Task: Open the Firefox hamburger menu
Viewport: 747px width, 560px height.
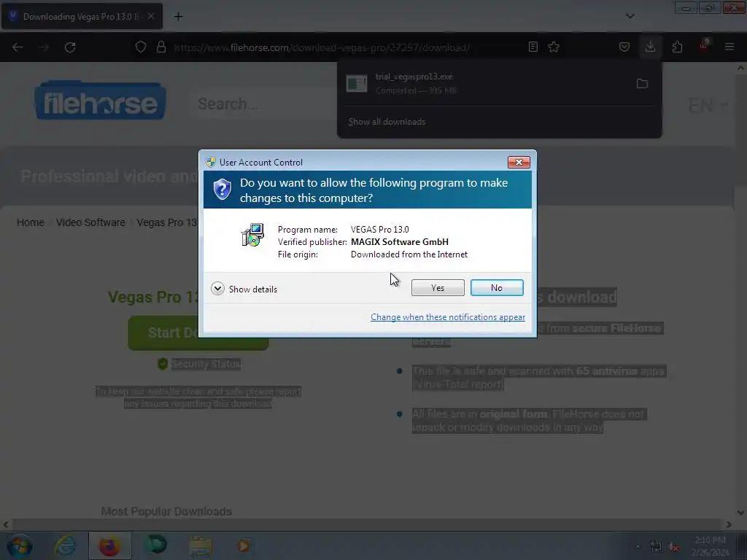Action: pyautogui.click(x=729, y=47)
